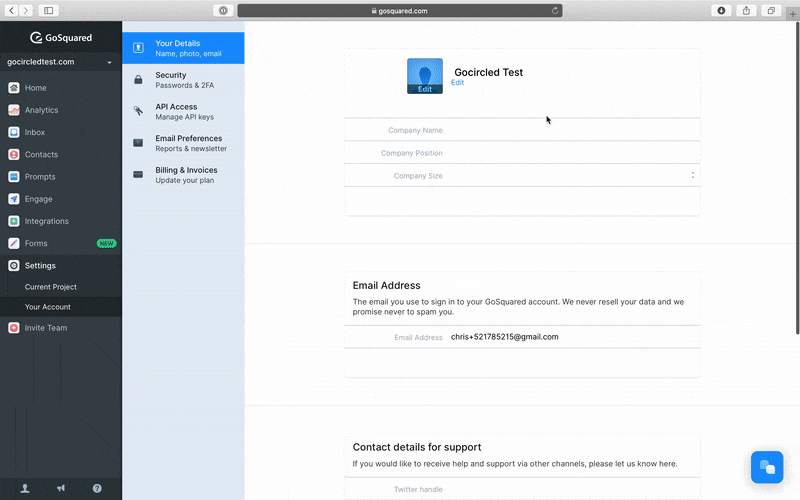Select API Access tab
Screen dimensions: 800x500
[183, 111]
